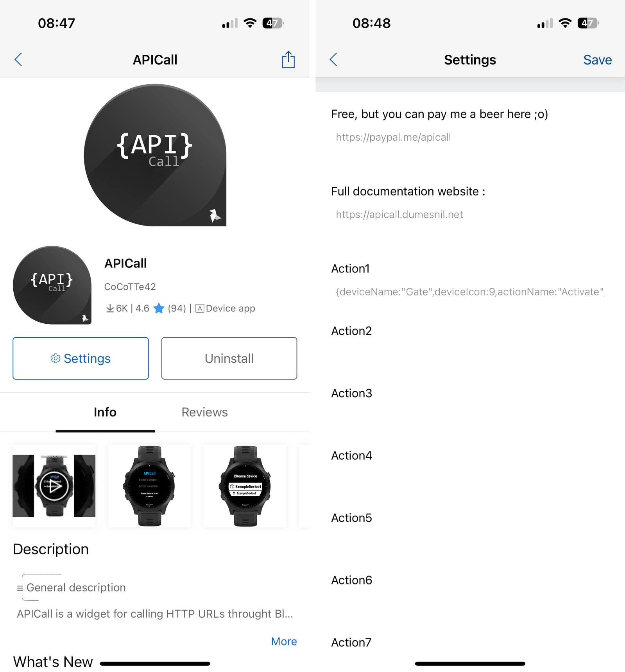Image resolution: width=625 pixels, height=672 pixels.
Task: Tap the large APICall logo banner
Action: point(155,155)
